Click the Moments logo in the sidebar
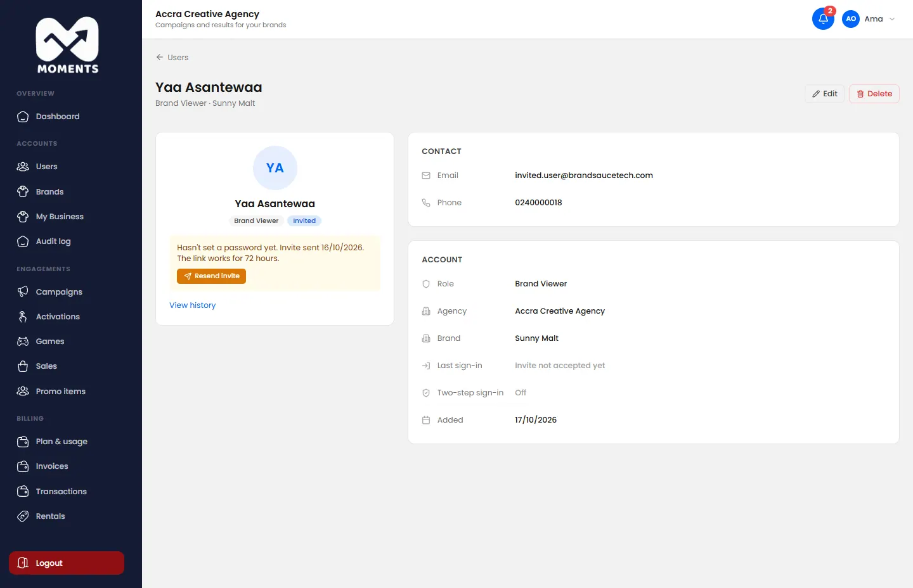913x588 pixels. (67, 45)
